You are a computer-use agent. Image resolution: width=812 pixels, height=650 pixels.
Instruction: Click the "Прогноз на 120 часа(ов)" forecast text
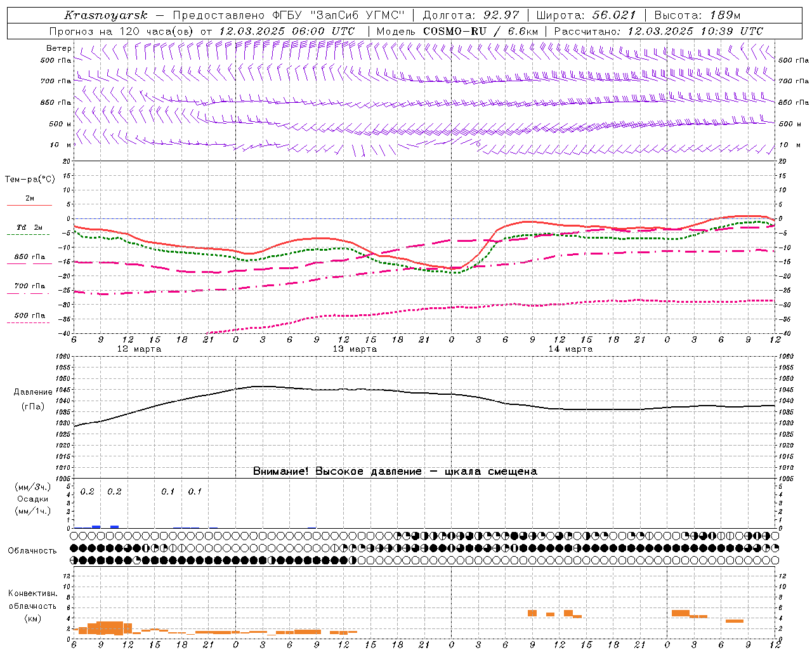click(x=122, y=31)
